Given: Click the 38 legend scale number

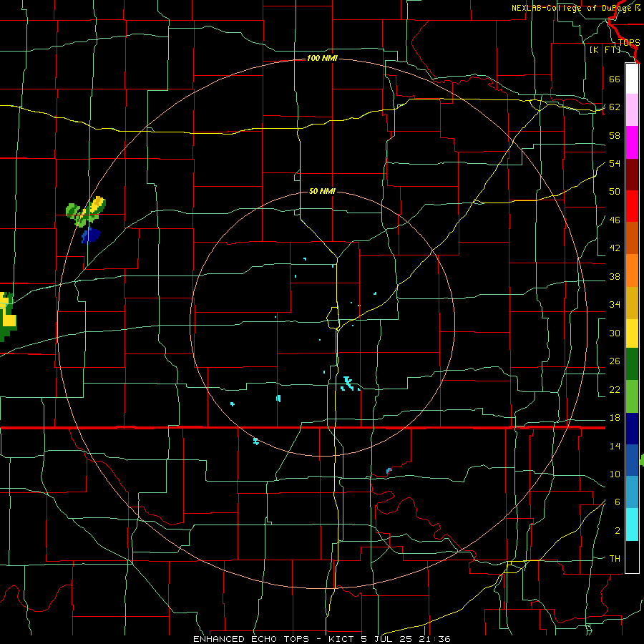Looking at the screenshot, I should pyautogui.click(x=615, y=277).
